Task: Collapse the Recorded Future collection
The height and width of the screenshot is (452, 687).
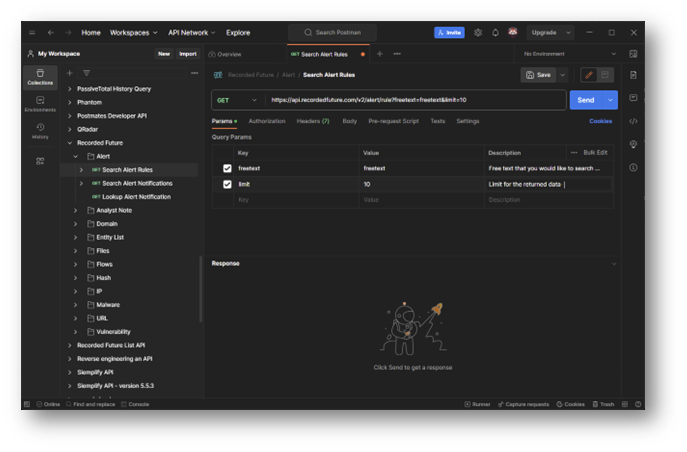Action: pyautogui.click(x=70, y=143)
